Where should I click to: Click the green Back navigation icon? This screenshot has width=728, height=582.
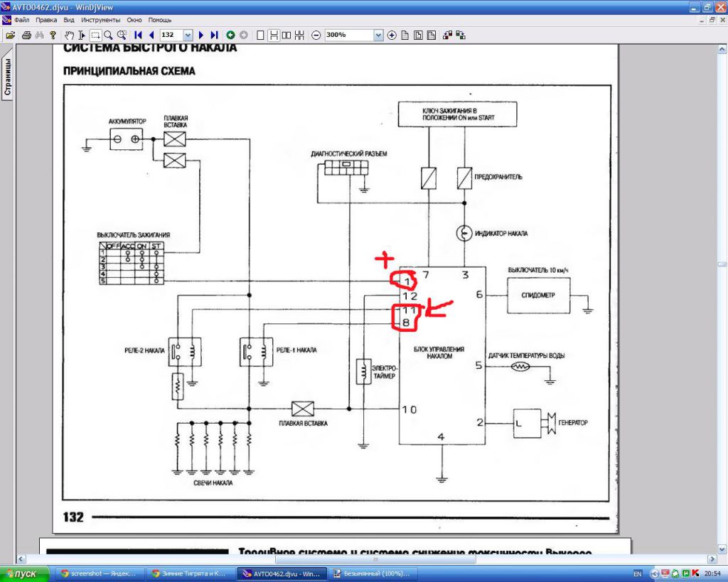click(x=230, y=35)
